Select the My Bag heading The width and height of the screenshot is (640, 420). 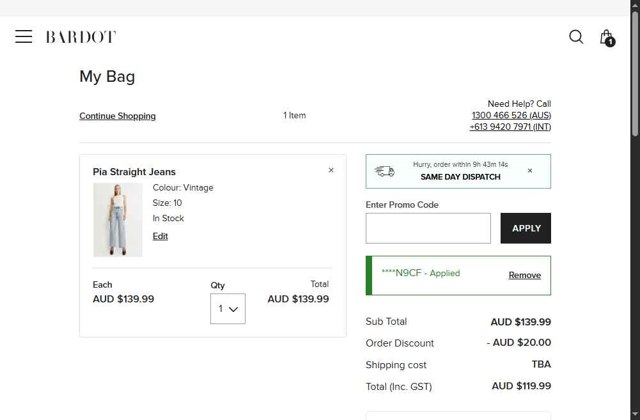pyautogui.click(x=107, y=77)
